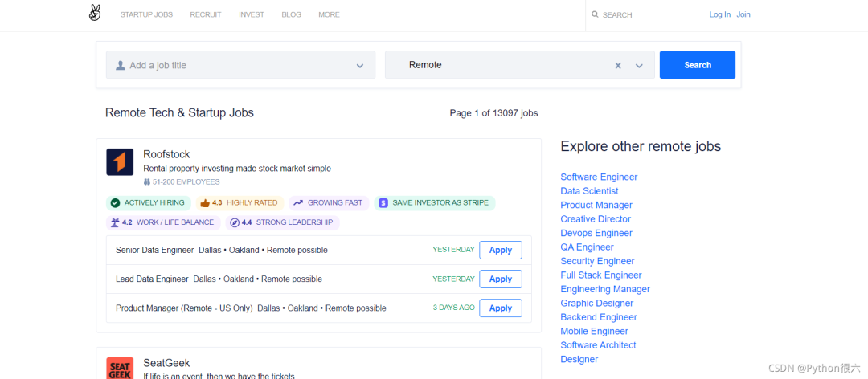Click the Data Scientist link
The height and width of the screenshot is (379, 868).
pyautogui.click(x=590, y=191)
